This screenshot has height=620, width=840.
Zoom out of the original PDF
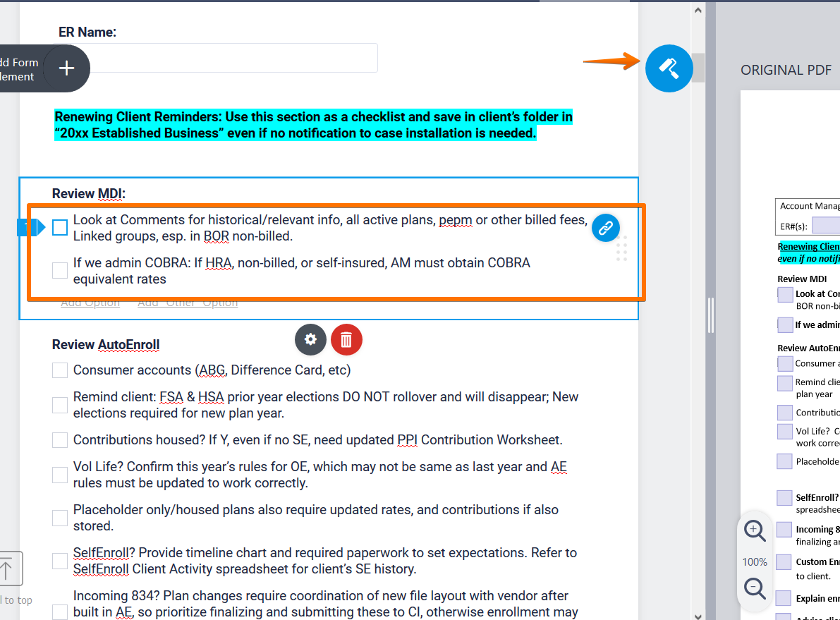tap(755, 588)
